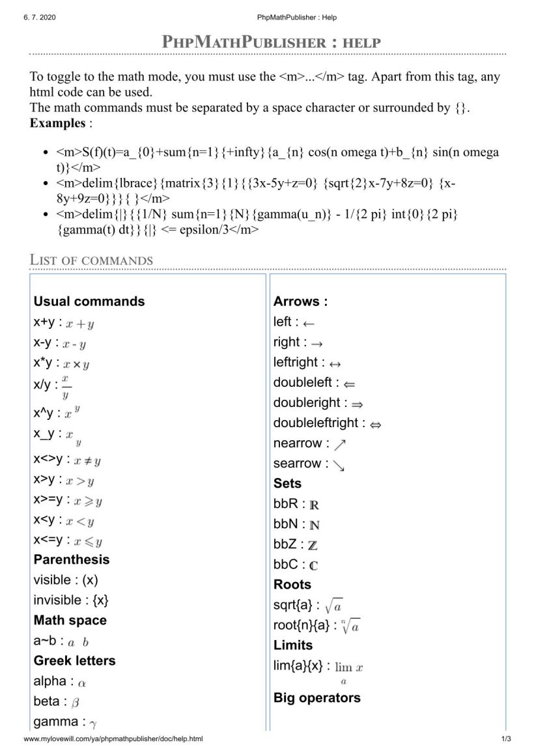Click the searrow diagonal arrow symbol

(x=338, y=465)
